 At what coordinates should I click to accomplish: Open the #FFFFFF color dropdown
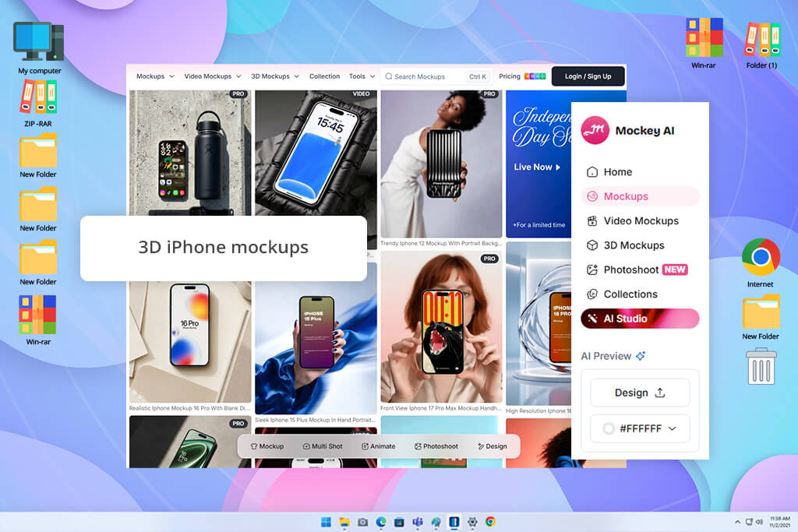(641, 428)
